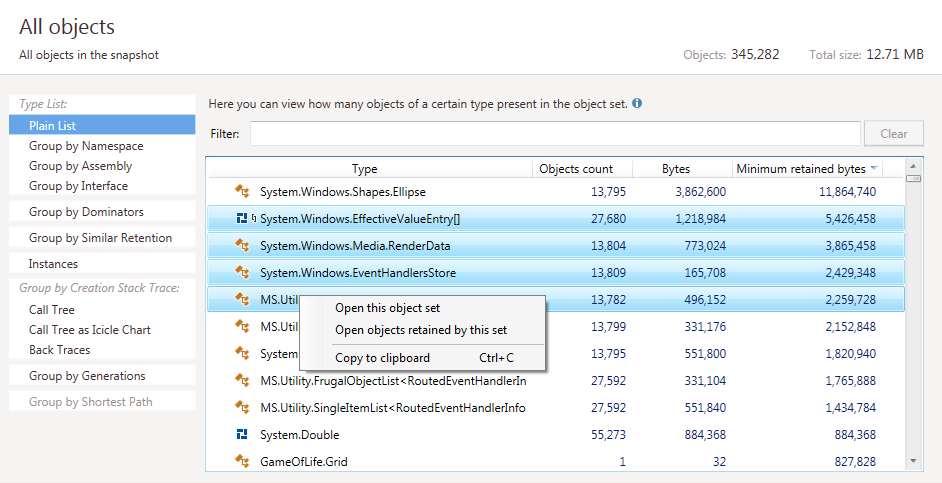The image size is (942, 483).
Task: Click the struct icon beside System.Double
Action: click(x=241, y=435)
